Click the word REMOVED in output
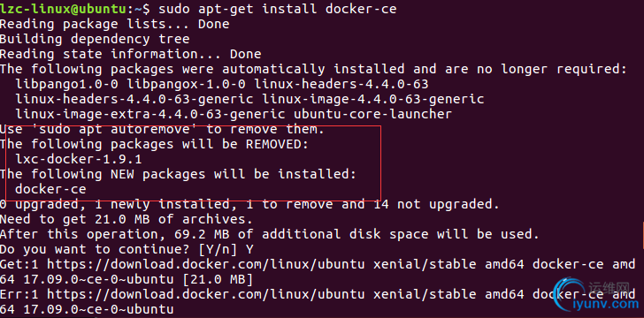Viewport: 644px width, 318px height. 273,144
